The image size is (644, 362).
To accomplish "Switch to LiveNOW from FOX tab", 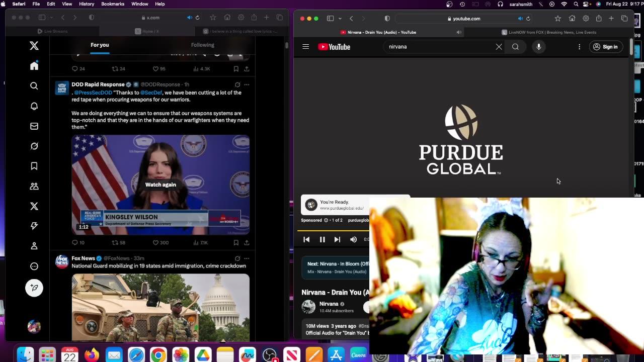I will point(549,32).
